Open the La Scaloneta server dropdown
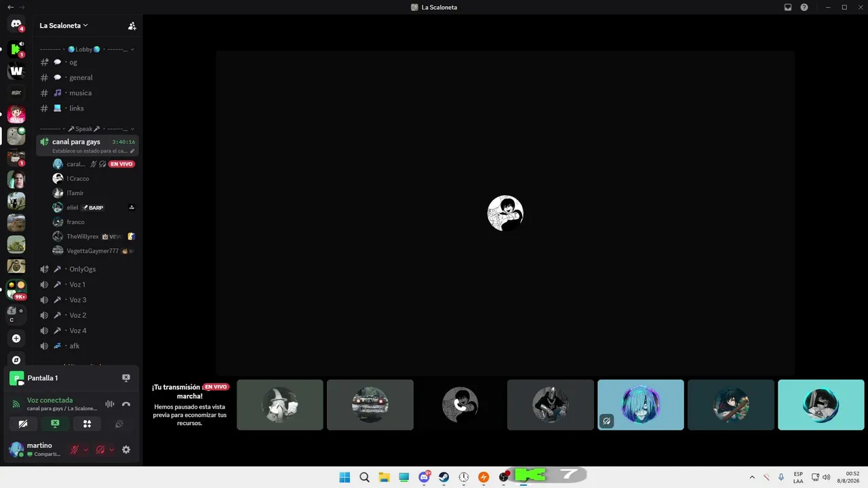Viewport: 868px width, 488px height. click(64, 26)
